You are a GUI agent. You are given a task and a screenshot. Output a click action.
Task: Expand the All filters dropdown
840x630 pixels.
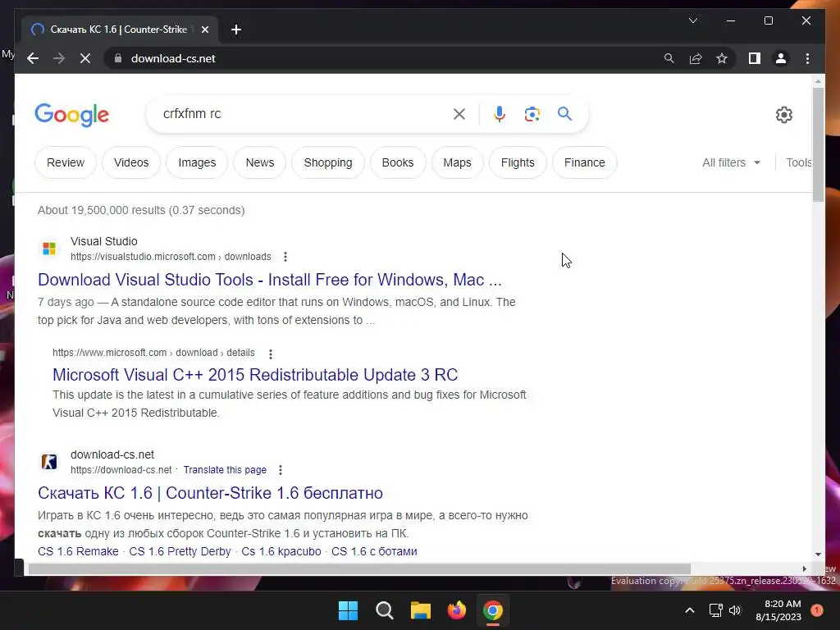pos(731,162)
